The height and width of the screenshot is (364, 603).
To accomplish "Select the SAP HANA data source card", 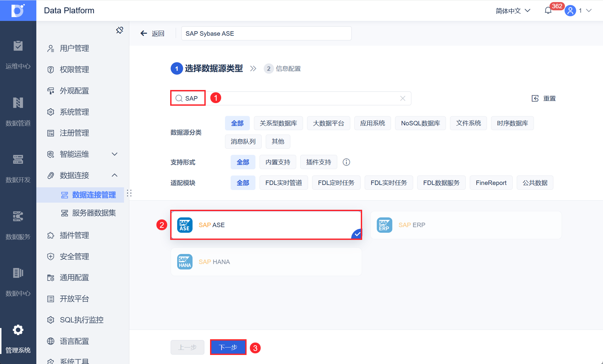I will (x=266, y=262).
